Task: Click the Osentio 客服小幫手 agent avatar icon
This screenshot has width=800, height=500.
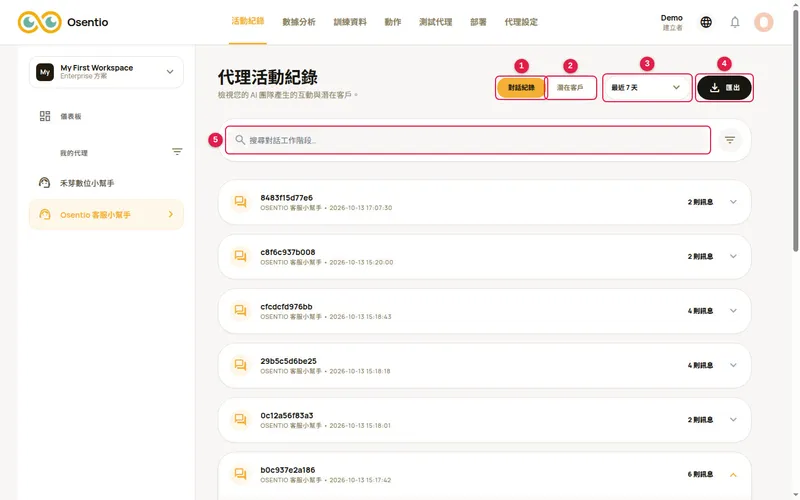Action: (45, 214)
